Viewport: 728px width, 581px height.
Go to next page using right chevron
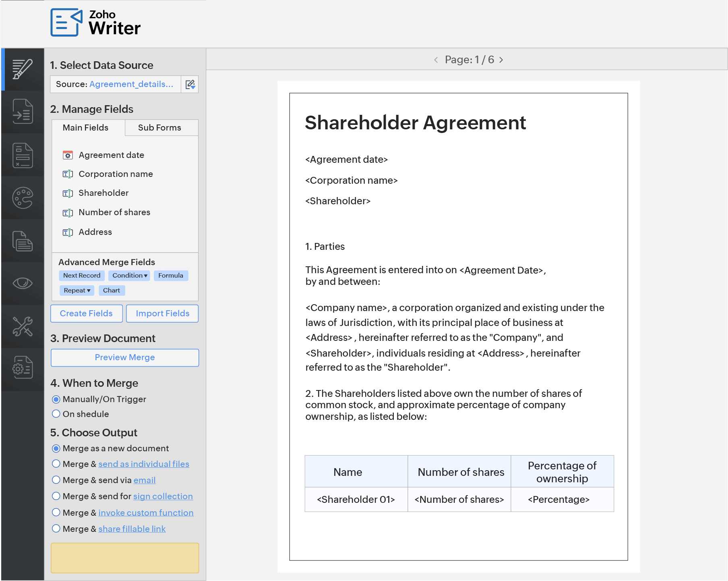(x=501, y=60)
